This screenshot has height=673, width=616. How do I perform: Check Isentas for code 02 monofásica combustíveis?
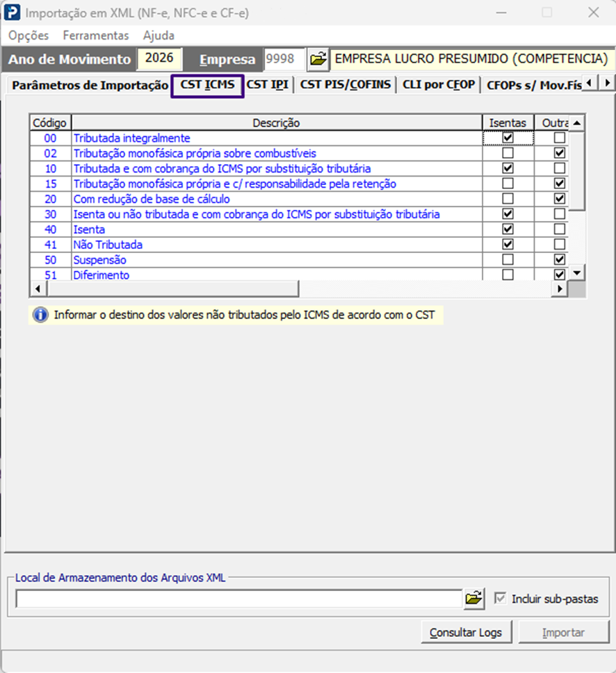pos(508,153)
